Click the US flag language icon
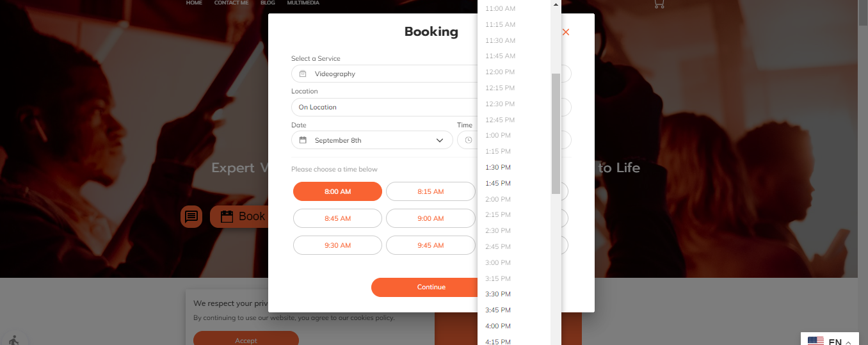The image size is (868, 345). coord(816,341)
